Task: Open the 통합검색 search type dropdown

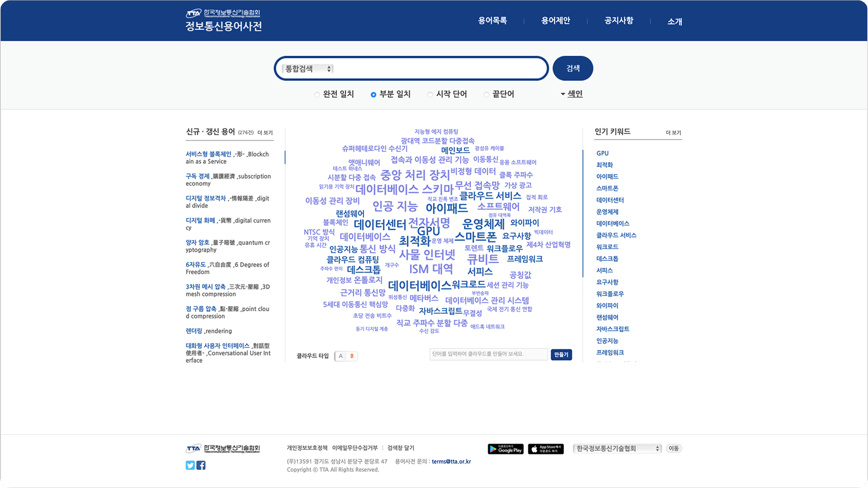Action: coord(308,69)
